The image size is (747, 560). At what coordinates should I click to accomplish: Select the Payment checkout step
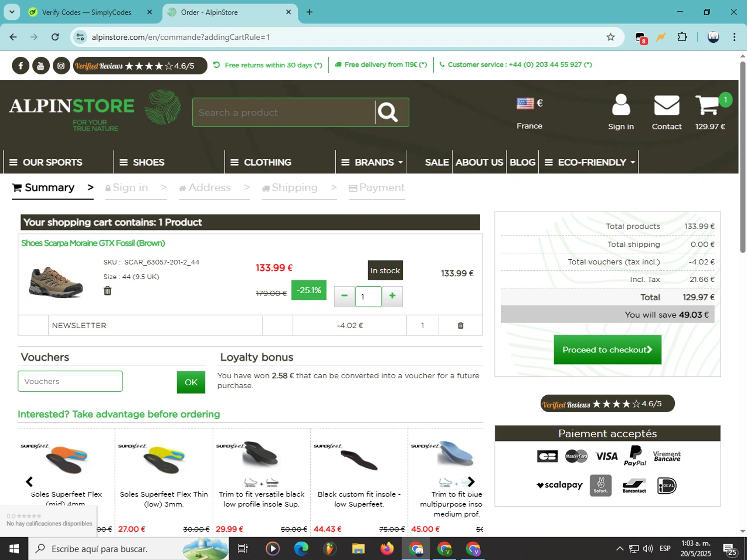click(x=377, y=188)
